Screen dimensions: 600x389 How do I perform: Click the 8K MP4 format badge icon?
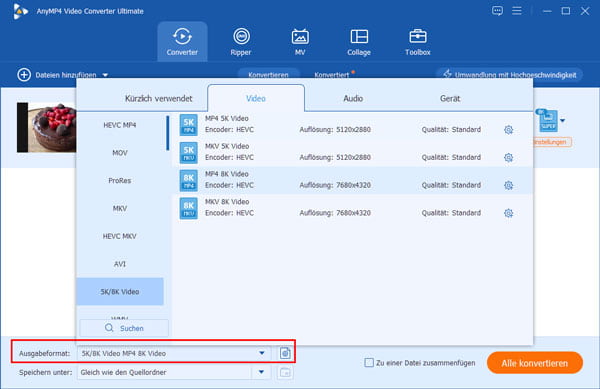189,180
